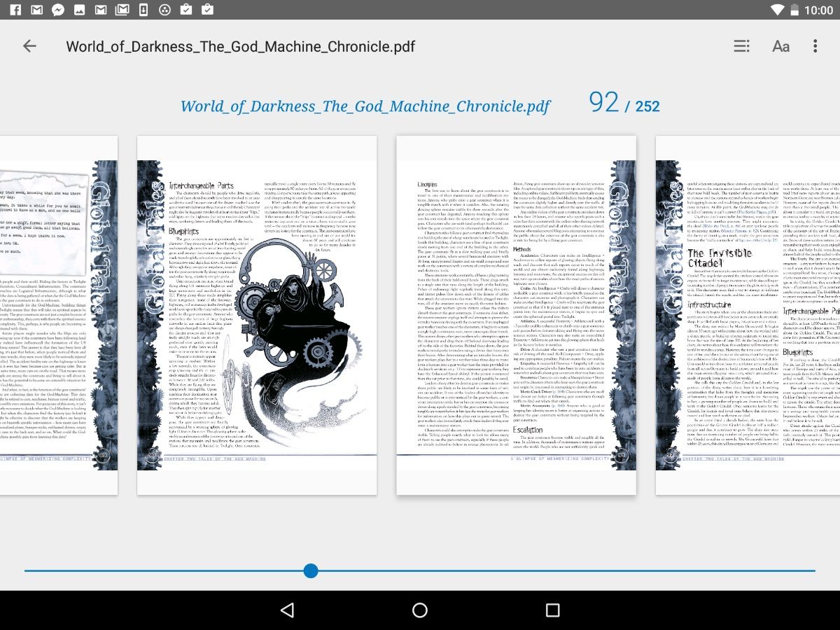Tap the Wi-Fi status icon
The width and height of the screenshot is (840, 630).
(x=779, y=10)
